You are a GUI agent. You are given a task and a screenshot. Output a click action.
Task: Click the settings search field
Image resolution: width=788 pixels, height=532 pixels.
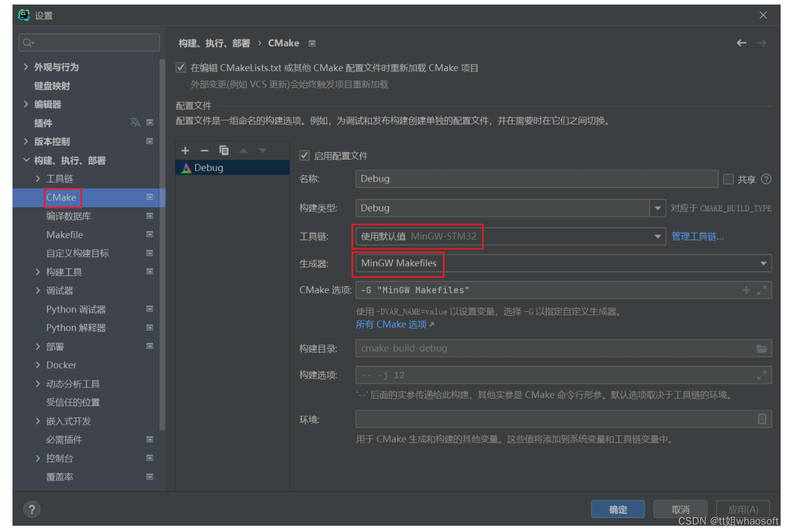(89, 43)
